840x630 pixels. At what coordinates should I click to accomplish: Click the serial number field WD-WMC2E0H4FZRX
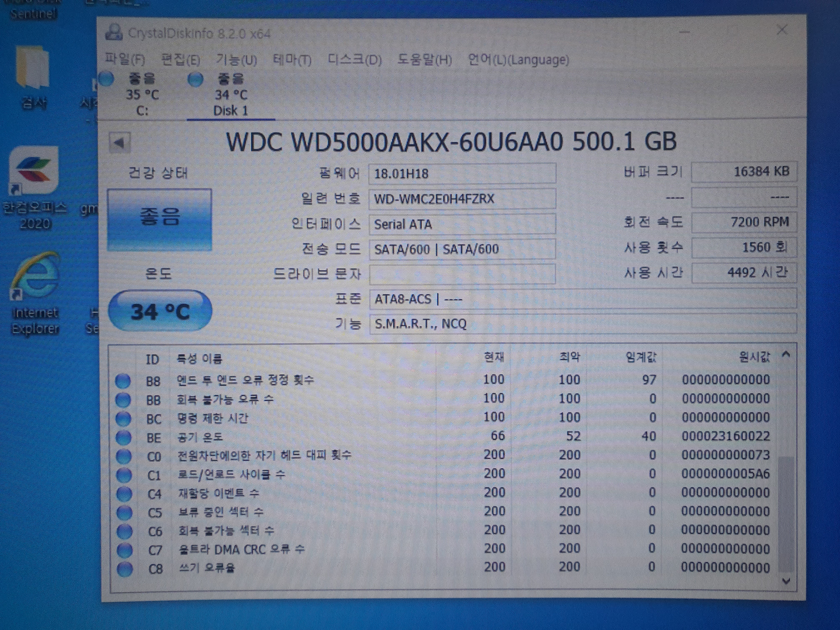[x=462, y=199]
